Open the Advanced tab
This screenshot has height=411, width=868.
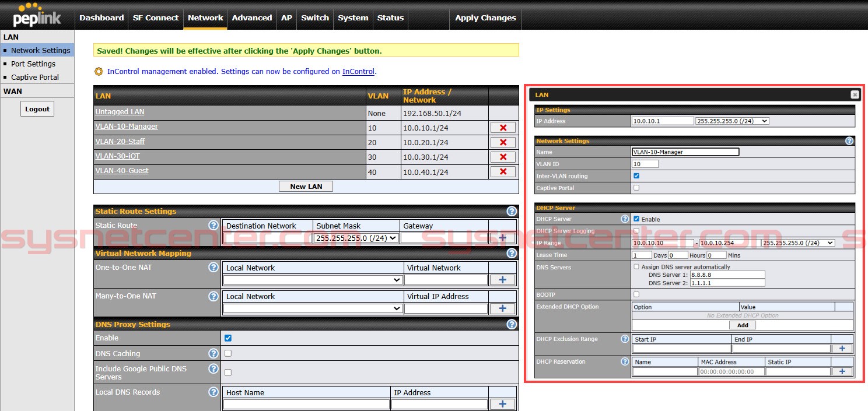point(252,17)
